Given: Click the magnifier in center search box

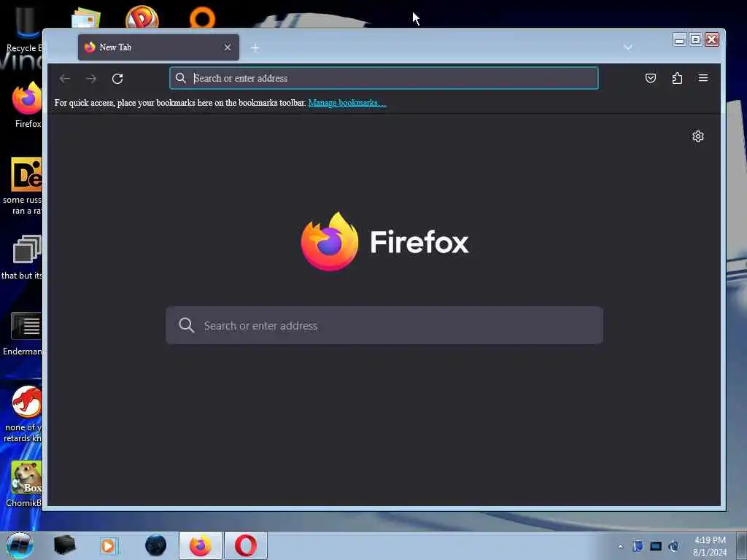Looking at the screenshot, I should [x=186, y=326].
